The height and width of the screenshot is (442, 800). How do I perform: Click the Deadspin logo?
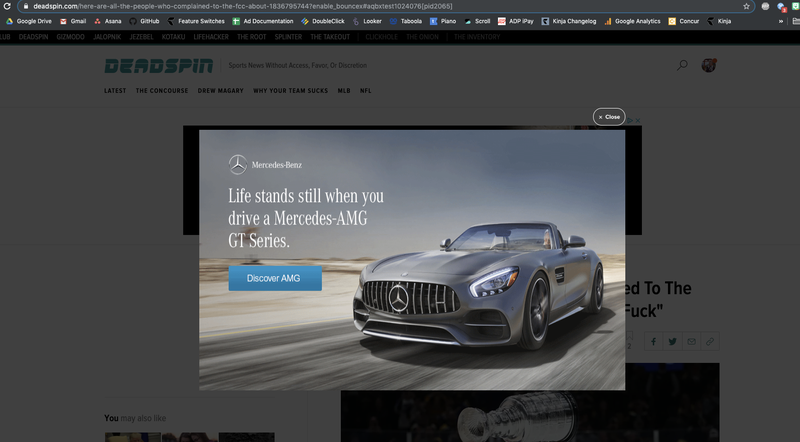tap(159, 66)
